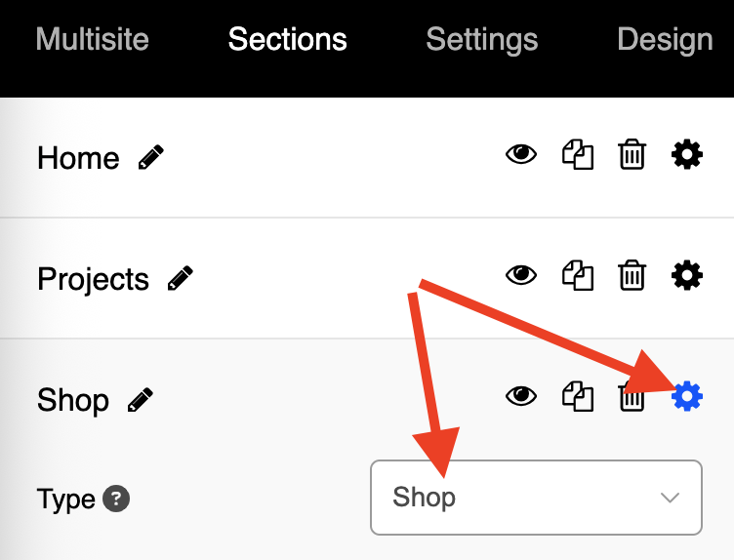The height and width of the screenshot is (560, 734).
Task: Delete the Shop section
Action: [632, 397]
